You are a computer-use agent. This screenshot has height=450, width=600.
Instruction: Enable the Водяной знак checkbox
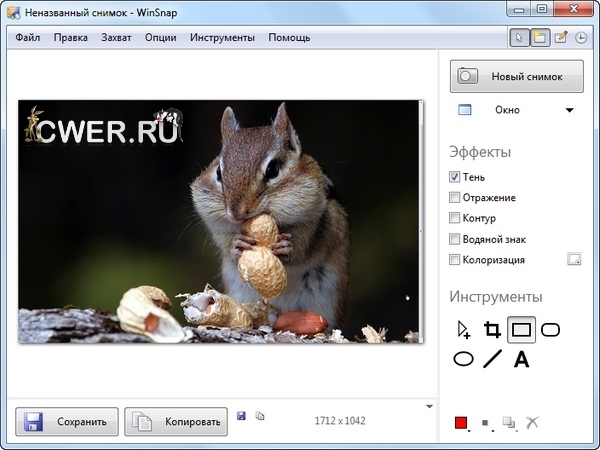point(456,239)
